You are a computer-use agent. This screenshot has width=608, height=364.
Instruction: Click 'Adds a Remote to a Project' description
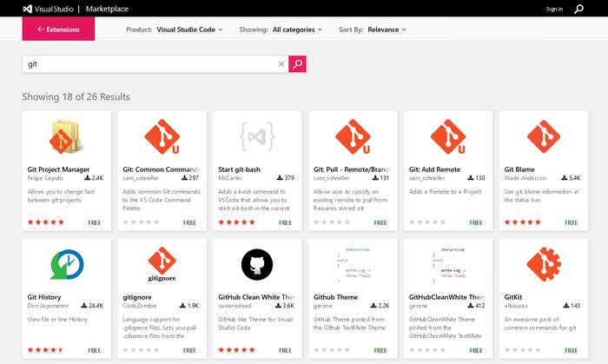pos(445,191)
